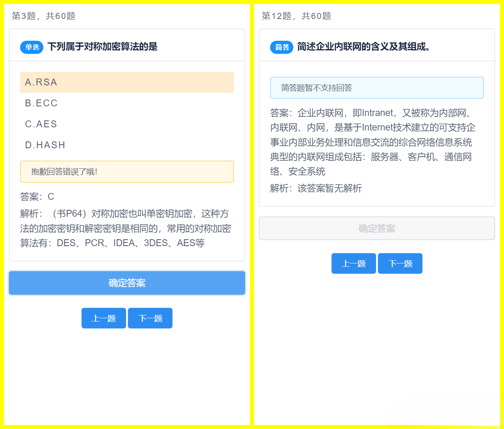This screenshot has height=429, width=504.
Task: Click the 简答题暂不支持回答 input box
Action: coord(377,87)
